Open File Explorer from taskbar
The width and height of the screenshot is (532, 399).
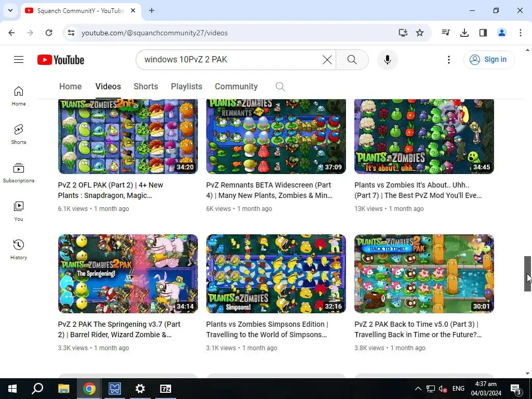pos(63,389)
